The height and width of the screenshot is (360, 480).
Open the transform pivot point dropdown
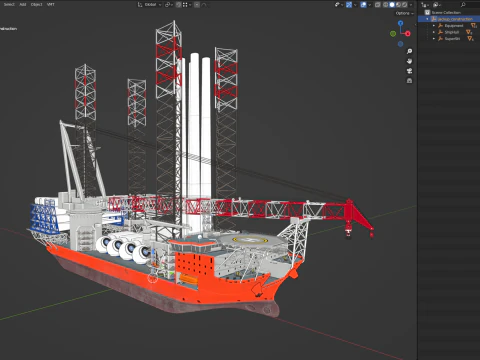pyautogui.click(x=169, y=5)
